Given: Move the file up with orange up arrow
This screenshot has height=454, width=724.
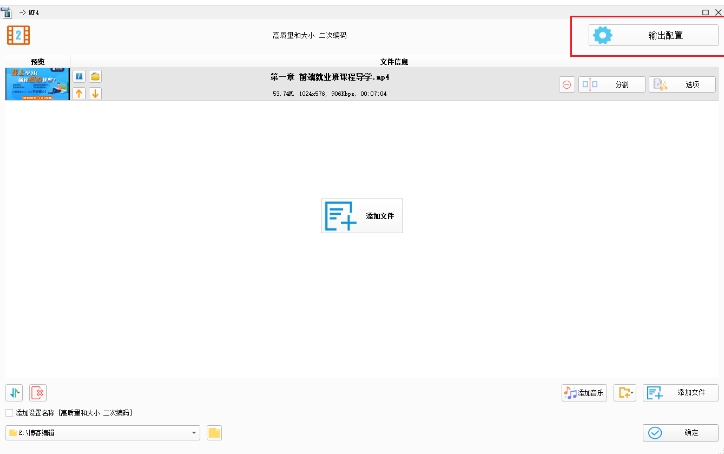Looking at the screenshot, I should tap(79, 93).
